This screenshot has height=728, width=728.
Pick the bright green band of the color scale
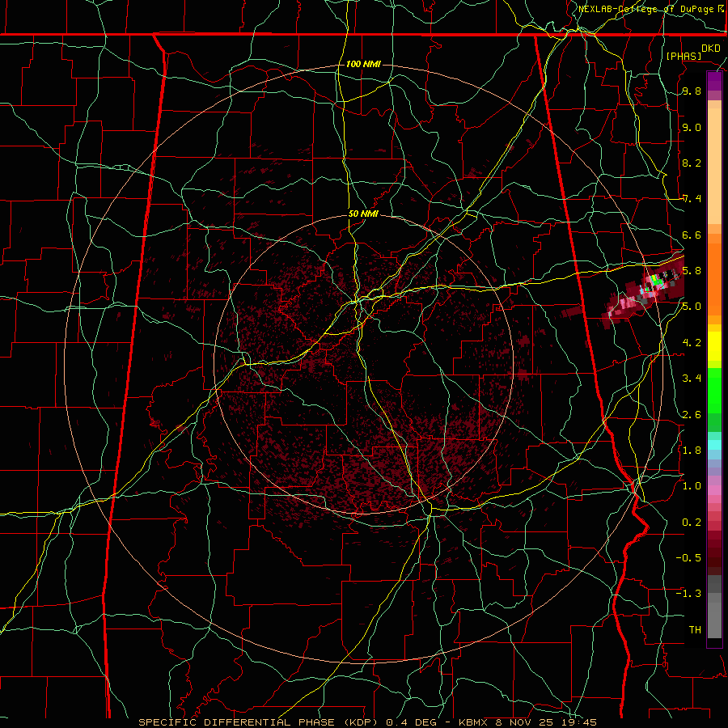(x=714, y=390)
